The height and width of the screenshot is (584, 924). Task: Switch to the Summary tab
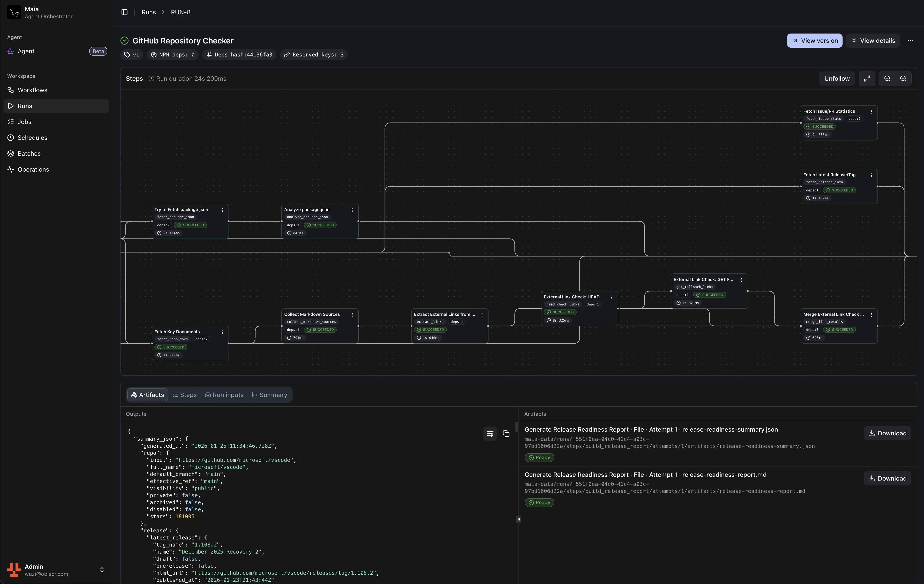click(x=269, y=395)
